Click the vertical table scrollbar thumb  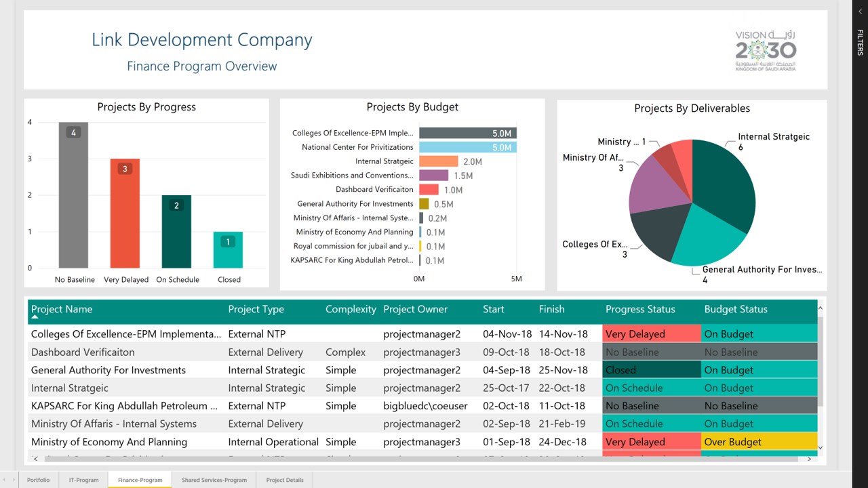pos(821,361)
